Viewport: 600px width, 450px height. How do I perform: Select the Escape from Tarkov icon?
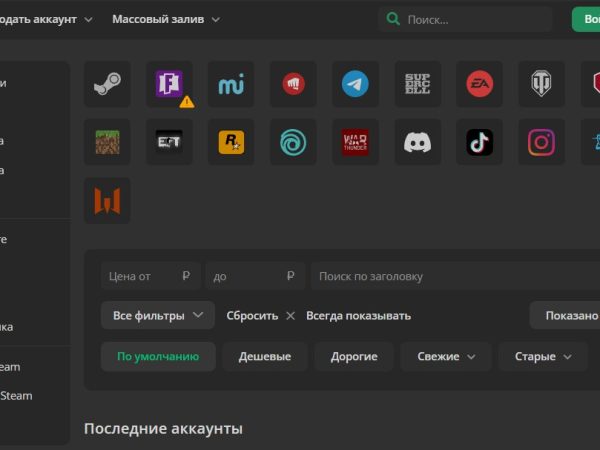pyautogui.click(x=169, y=142)
